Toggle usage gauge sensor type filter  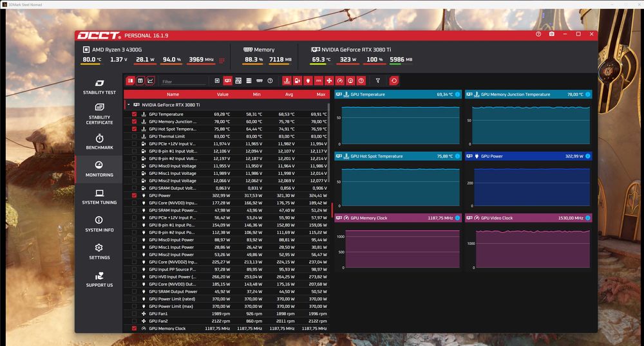coord(350,81)
